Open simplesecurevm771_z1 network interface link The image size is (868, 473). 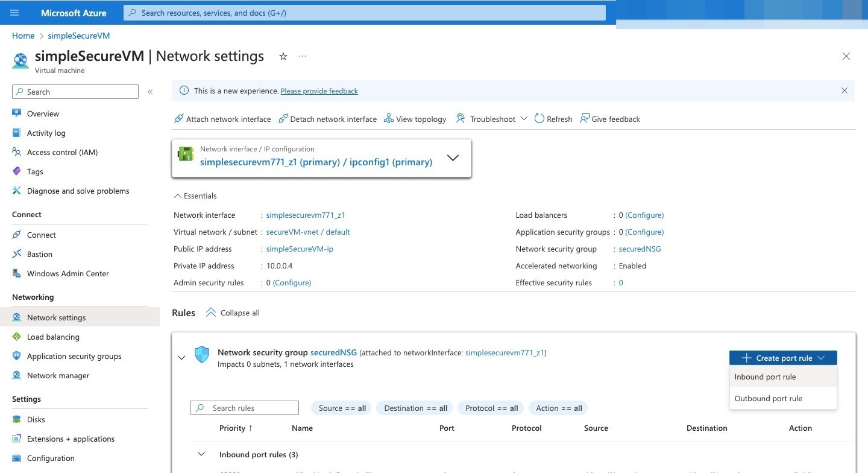pyautogui.click(x=306, y=215)
